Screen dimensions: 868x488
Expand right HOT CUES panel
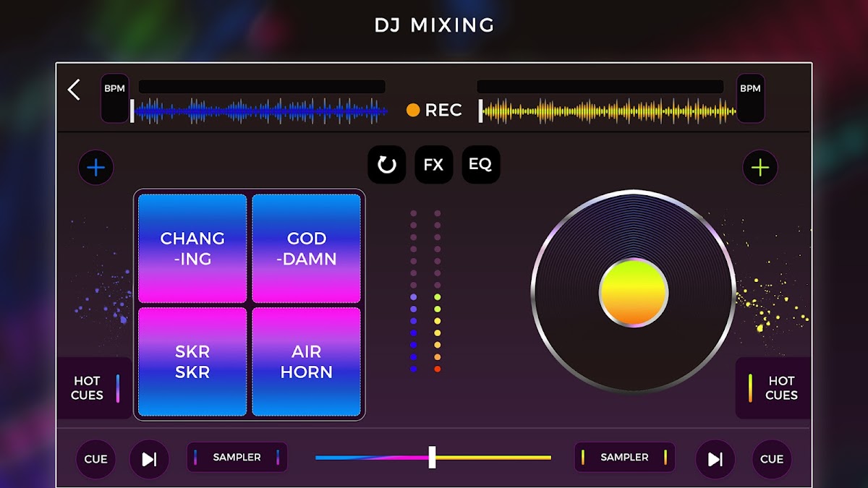(x=773, y=388)
